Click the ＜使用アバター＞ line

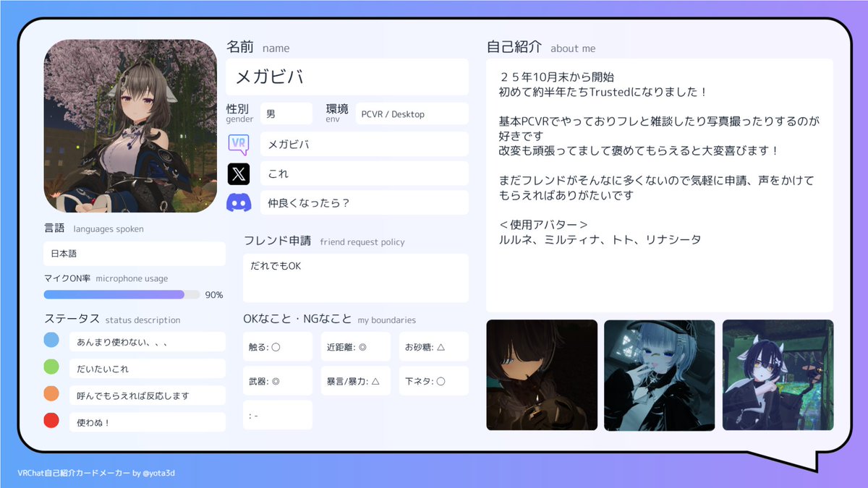543,225
